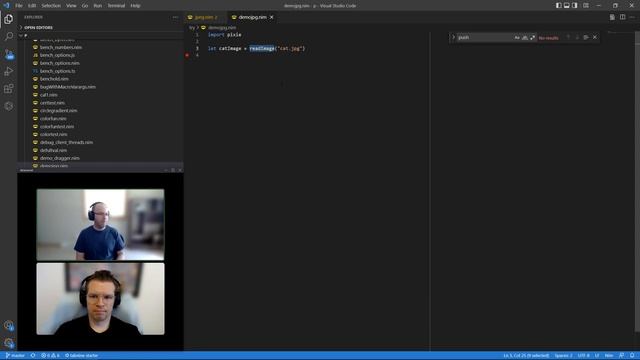Change the UTF-8 encoding setting

[x=583, y=356]
